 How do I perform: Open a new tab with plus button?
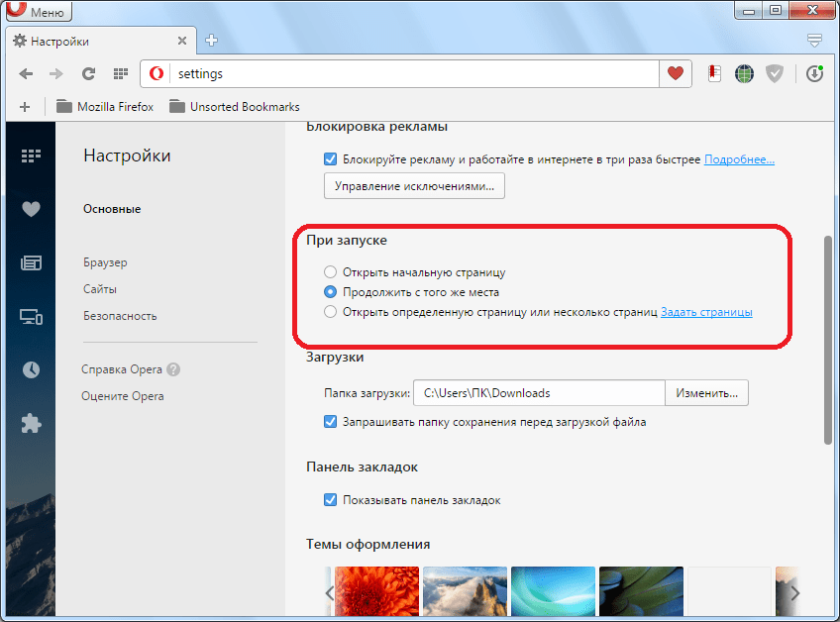211,41
